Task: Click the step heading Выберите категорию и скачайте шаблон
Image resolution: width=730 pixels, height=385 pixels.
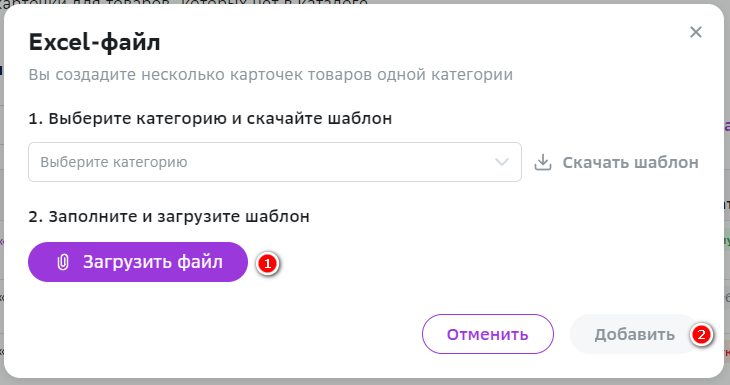Action: [210, 118]
